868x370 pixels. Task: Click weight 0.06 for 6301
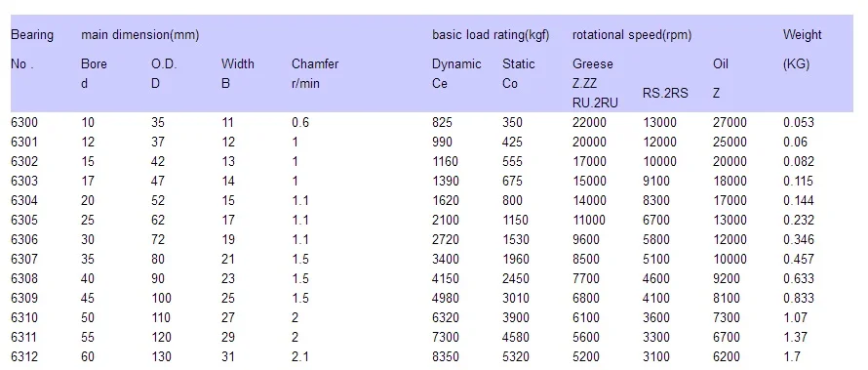pos(796,142)
